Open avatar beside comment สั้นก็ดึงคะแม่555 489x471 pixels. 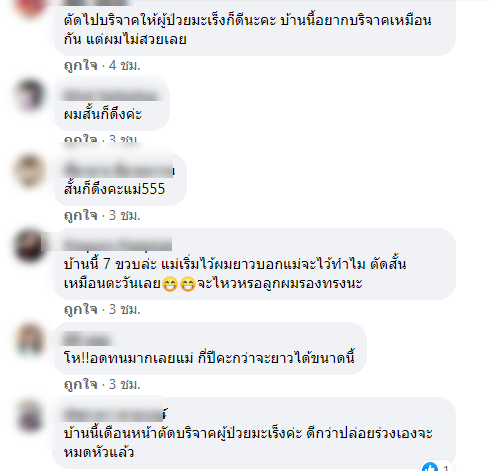30,171
